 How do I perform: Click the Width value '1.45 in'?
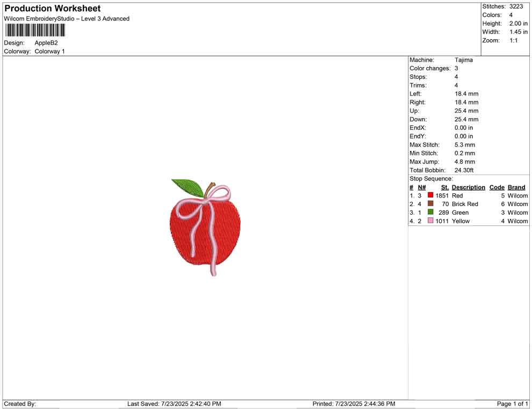coord(519,32)
